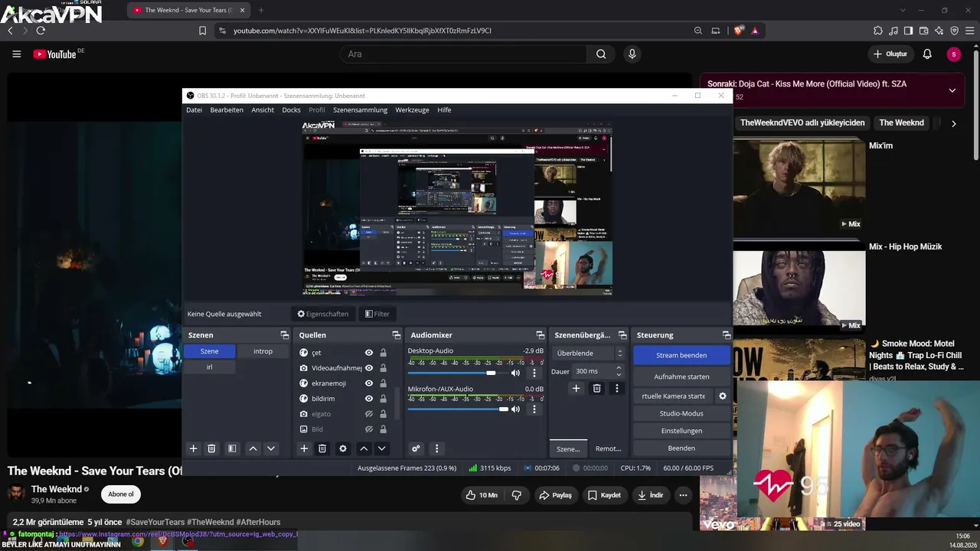
Task: Mute the Mikrofon-/AUX-Audio speaker icon
Action: coord(515,409)
